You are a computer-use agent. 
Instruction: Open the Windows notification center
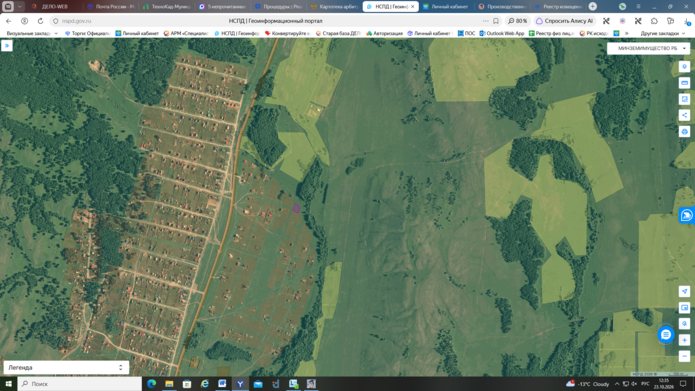tap(683, 383)
